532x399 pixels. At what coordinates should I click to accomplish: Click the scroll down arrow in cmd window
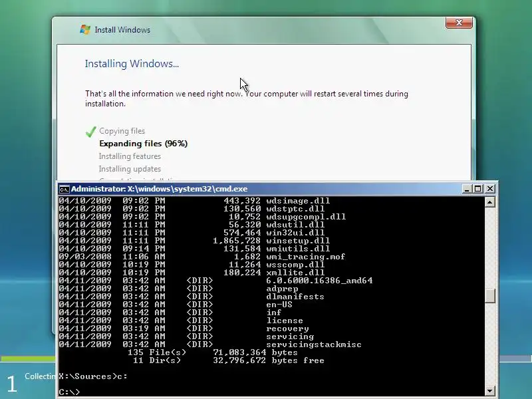489,390
